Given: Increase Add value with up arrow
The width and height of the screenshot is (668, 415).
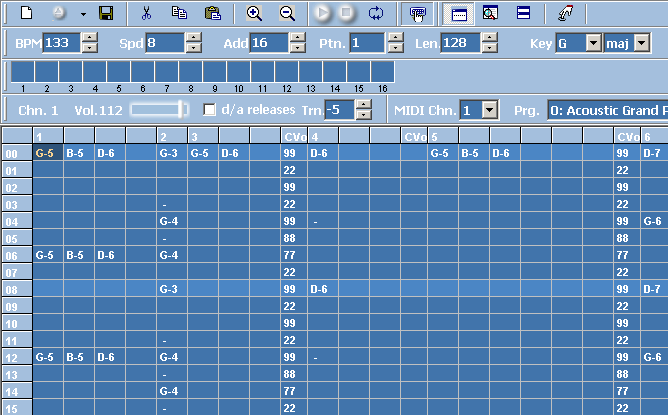Looking at the screenshot, I should point(297,38).
